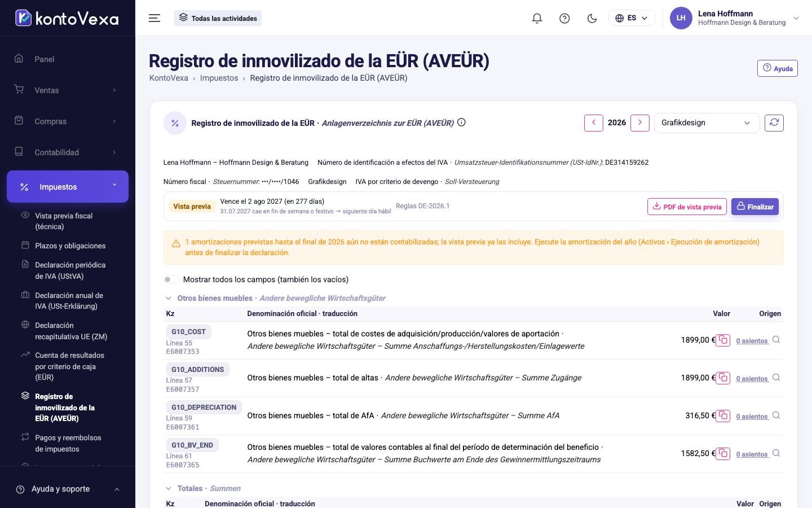Image resolution: width=812 pixels, height=508 pixels.
Task: Open notifications bell
Action: (x=537, y=18)
